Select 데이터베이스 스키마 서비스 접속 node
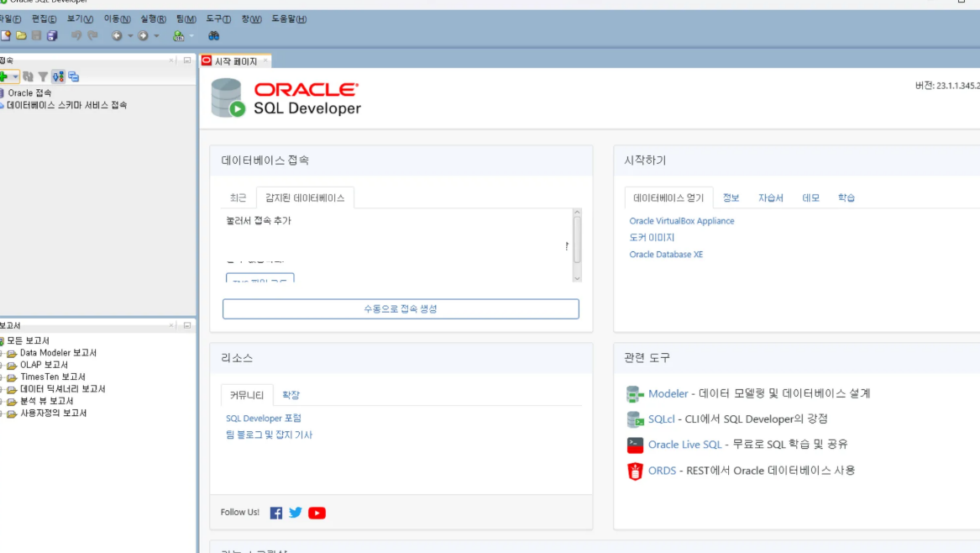Viewport: 980px width, 553px height. [x=67, y=105]
